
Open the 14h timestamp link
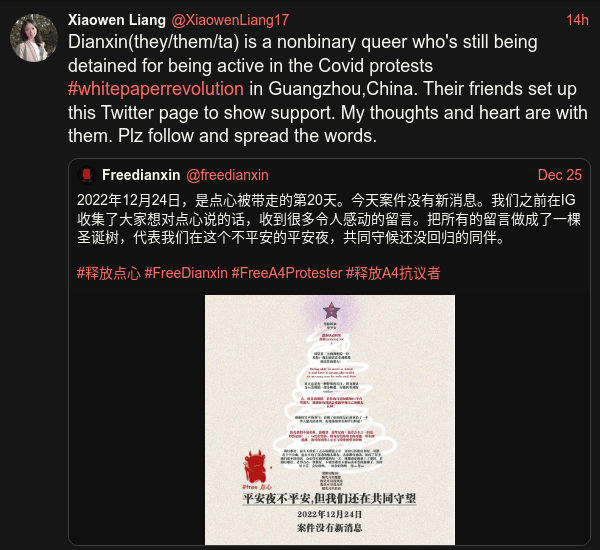point(577,20)
